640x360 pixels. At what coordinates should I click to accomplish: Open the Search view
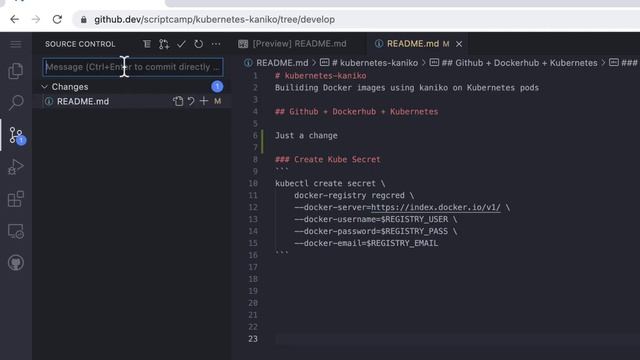[x=16, y=102]
